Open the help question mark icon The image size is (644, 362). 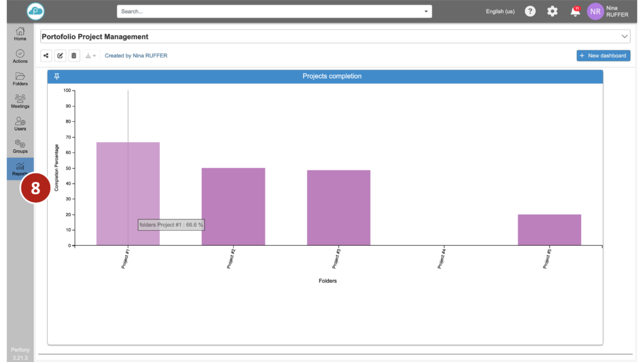coord(530,11)
